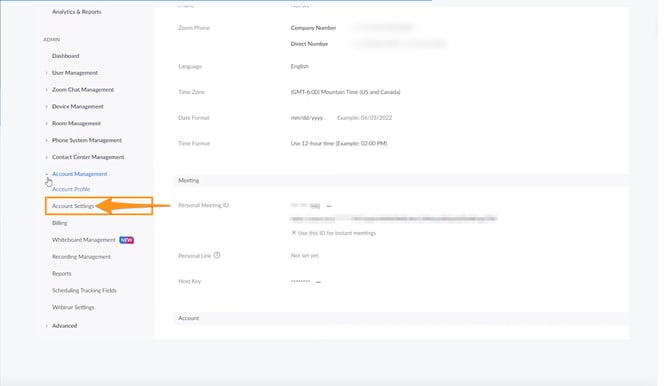Expand the Device Management section

pos(78,106)
